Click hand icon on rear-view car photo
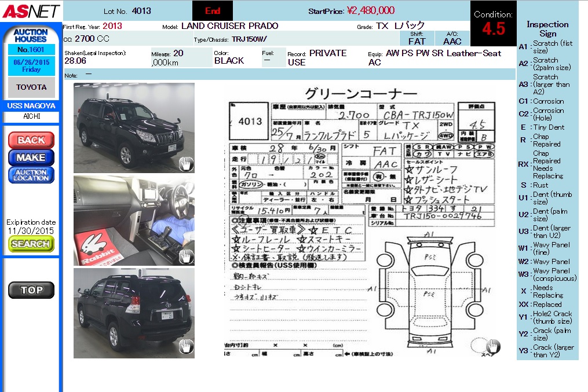This screenshot has height=392, width=588. (x=185, y=347)
